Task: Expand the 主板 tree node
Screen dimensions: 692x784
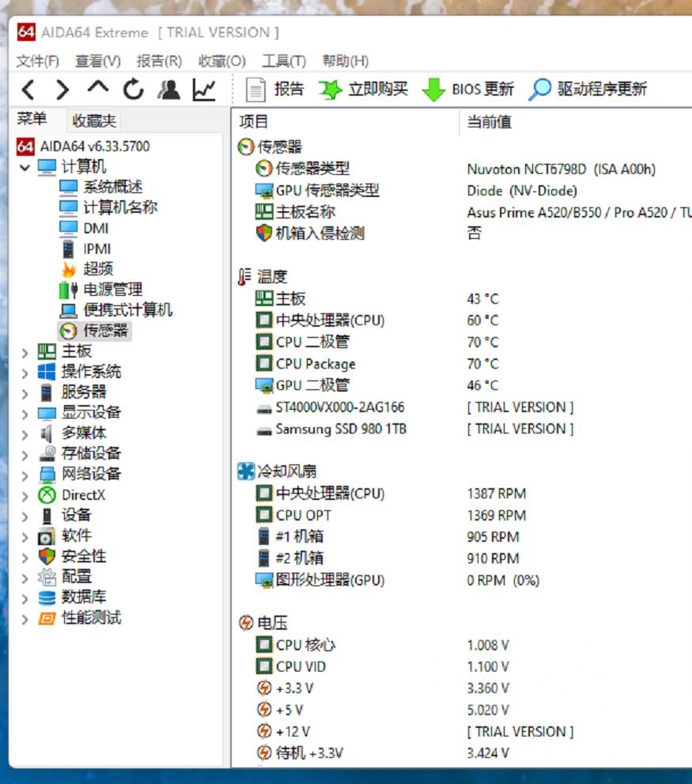Action: coord(24,350)
